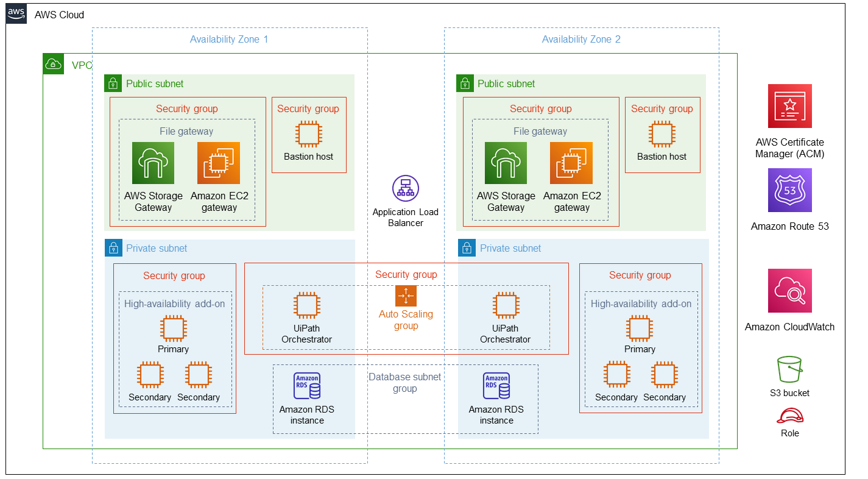
Task: Select the "Application Load Balancer" caption
Action: pos(406,218)
